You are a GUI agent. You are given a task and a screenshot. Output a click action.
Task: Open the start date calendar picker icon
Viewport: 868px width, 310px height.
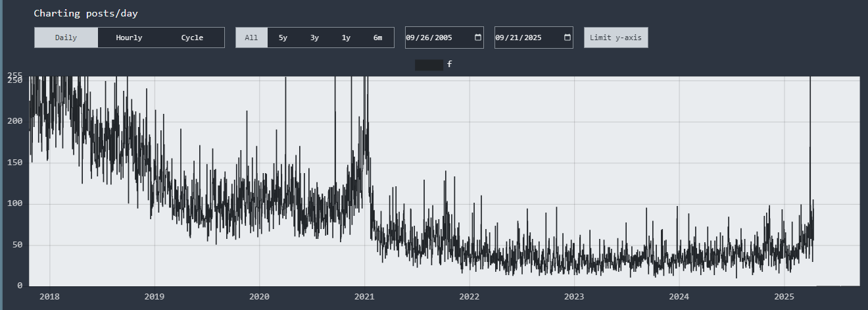(x=478, y=38)
